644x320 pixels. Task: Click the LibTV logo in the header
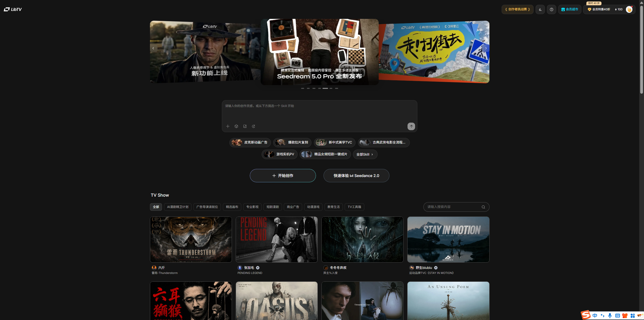(13, 9)
